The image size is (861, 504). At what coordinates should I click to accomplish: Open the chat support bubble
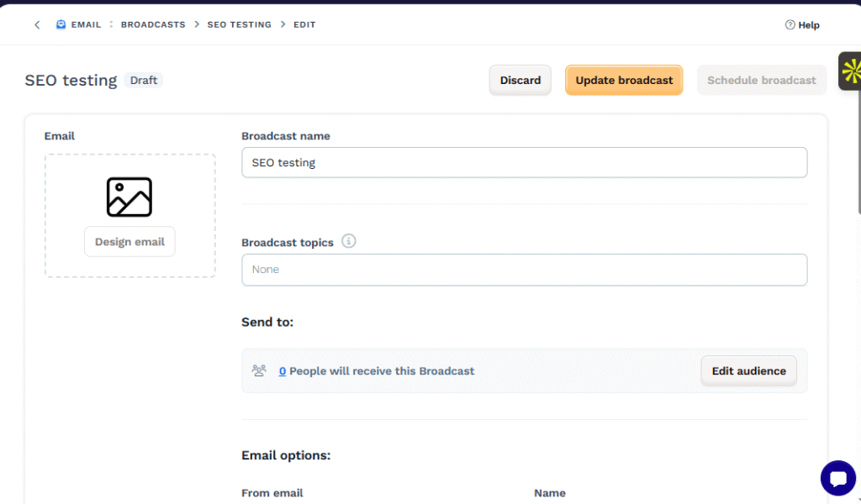pyautogui.click(x=838, y=478)
